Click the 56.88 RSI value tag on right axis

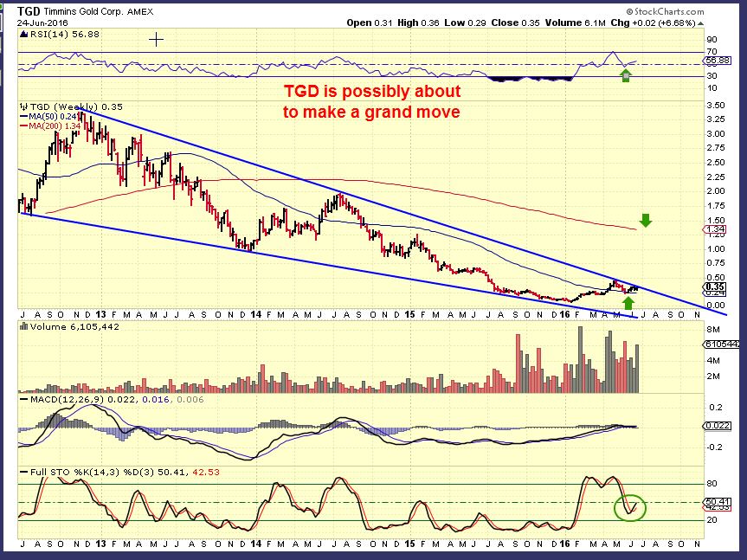pos(717,61)
